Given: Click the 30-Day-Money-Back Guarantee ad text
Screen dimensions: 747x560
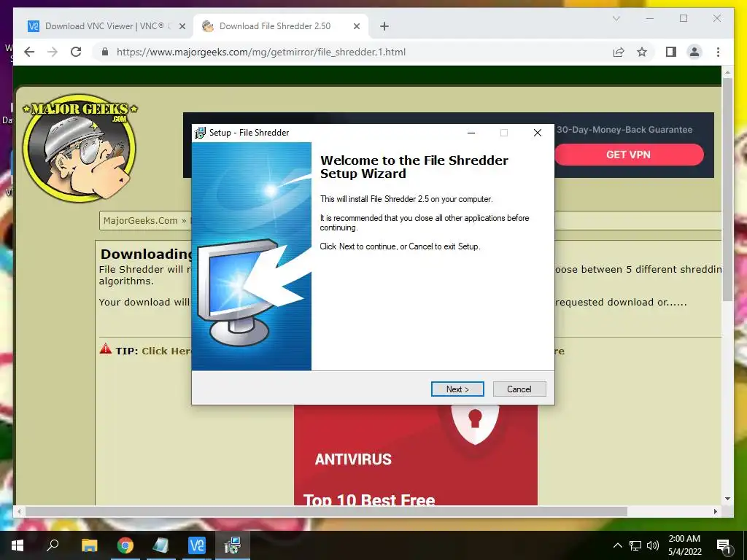Looking at the screenshot, I should click(624, 130).
